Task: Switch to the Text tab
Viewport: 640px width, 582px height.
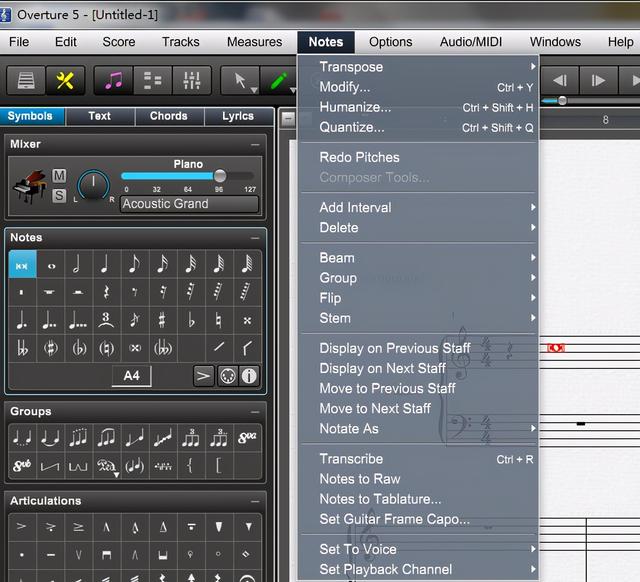Action: pos(100,116)
